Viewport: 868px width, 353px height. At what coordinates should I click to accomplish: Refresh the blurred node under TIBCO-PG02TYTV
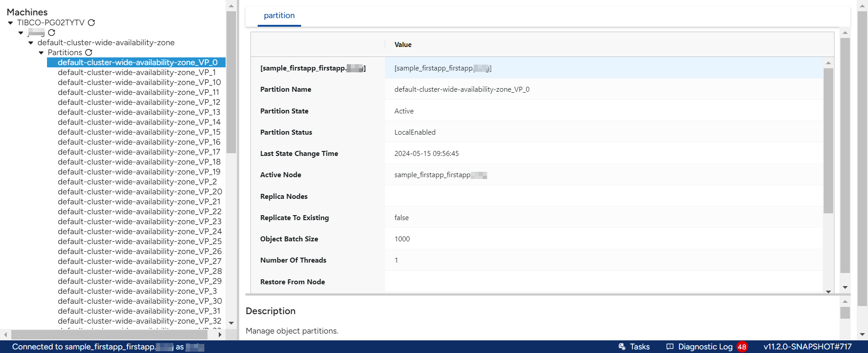52,33
